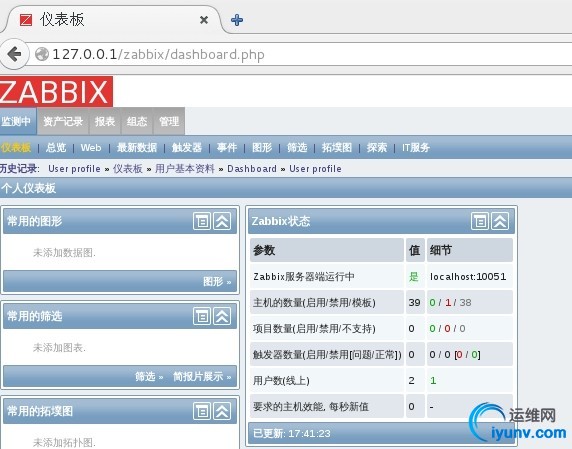572x449 pixels.
Task: Click the ZABBIX logo
Action: tap(56, 92)
